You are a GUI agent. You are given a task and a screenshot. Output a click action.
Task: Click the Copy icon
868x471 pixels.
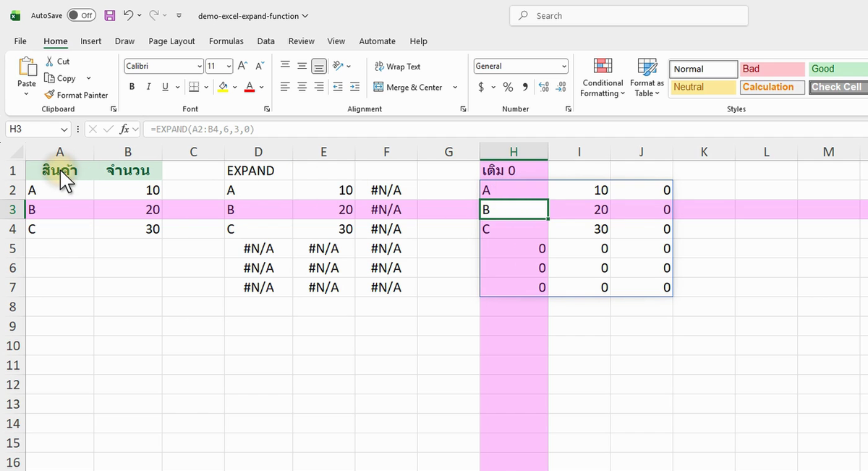(x=50, y=78)
